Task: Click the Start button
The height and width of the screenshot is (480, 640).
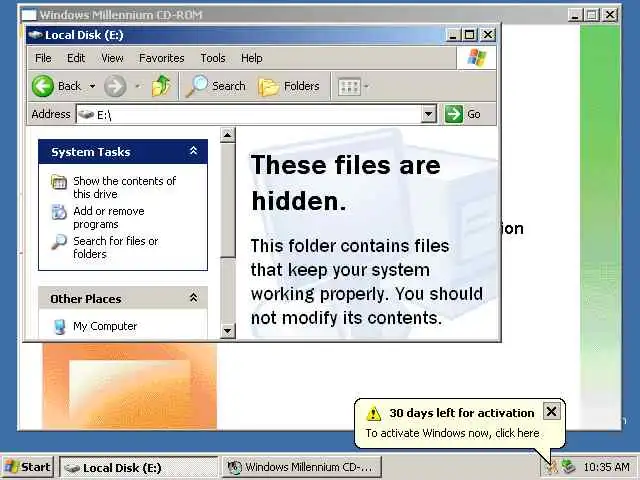Action: 28,467
